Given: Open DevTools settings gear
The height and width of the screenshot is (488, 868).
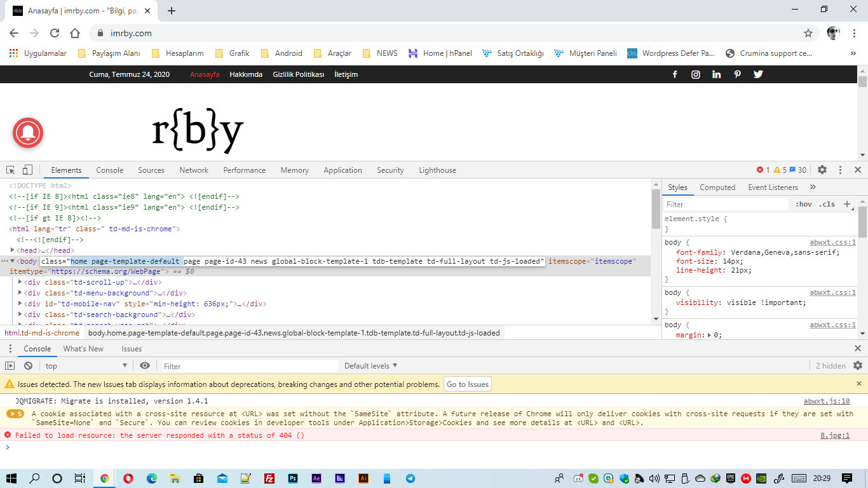Looking at the screenshot, I should pyautogui.click(x=822, y=170).
